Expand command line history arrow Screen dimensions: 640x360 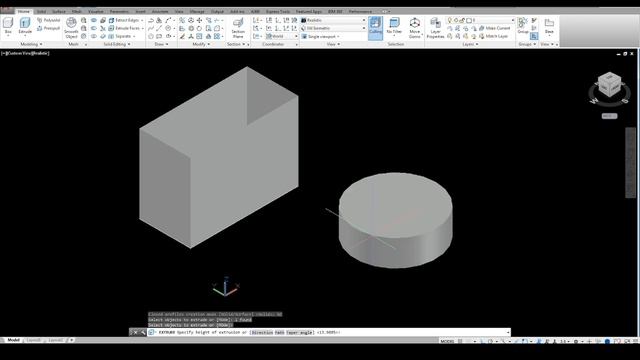coord(508,333)
